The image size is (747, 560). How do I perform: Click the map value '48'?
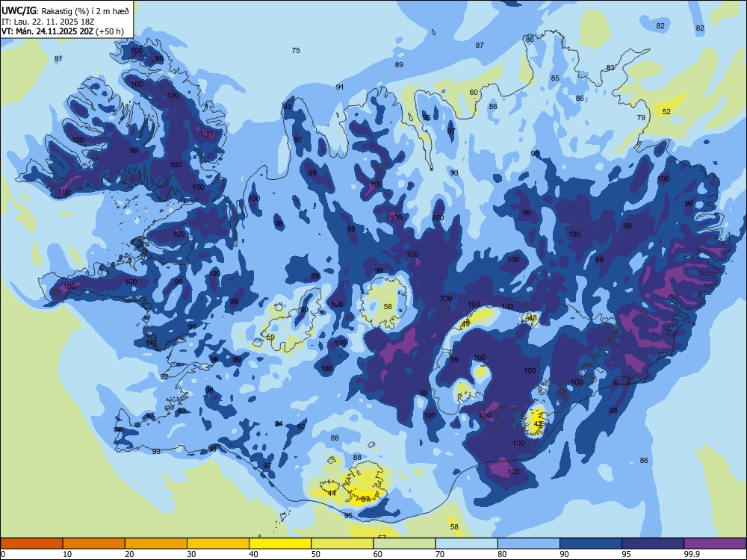pos(533,317)
